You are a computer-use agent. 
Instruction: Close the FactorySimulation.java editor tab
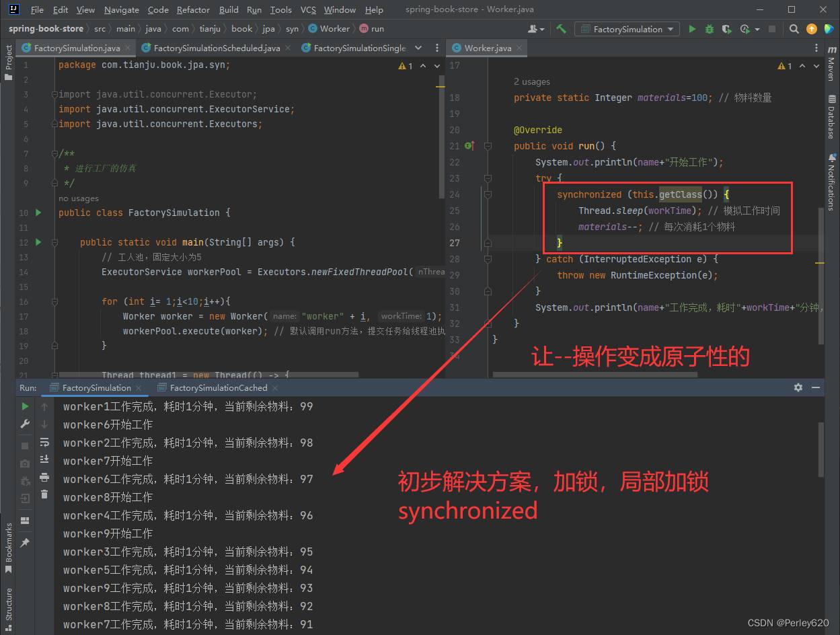pyautogui.click(x=128, y=48)
